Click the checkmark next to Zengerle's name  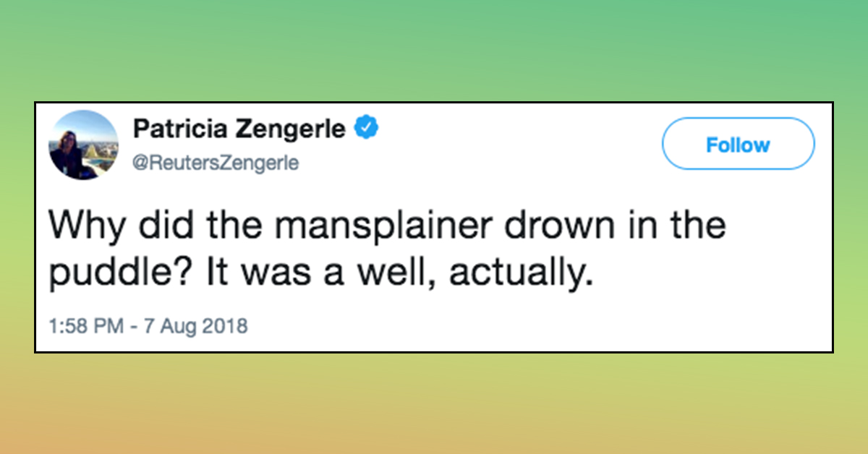point(367,130)
